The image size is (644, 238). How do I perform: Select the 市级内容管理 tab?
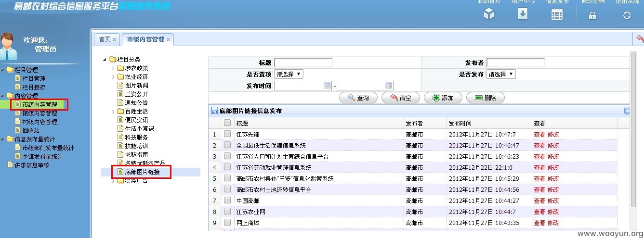[x=145, y=39]
